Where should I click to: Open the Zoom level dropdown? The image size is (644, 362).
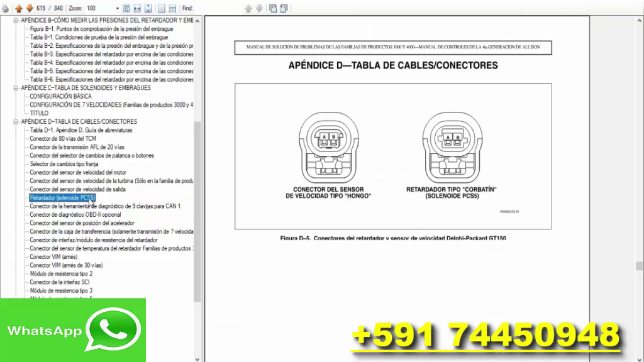click(117, 8)
